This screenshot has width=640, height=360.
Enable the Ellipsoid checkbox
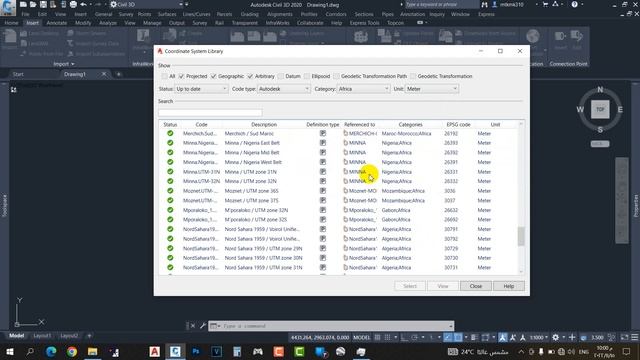[x=307, y=76]
